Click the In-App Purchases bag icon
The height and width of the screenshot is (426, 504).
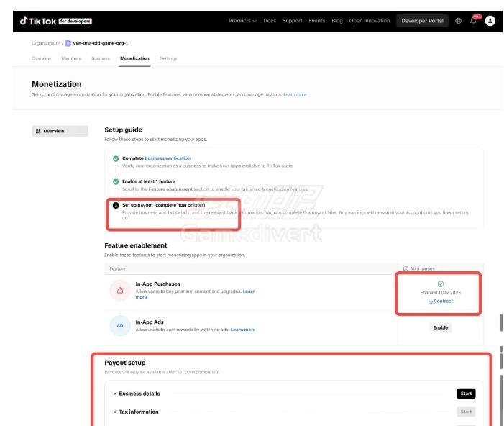coord(120,291)
